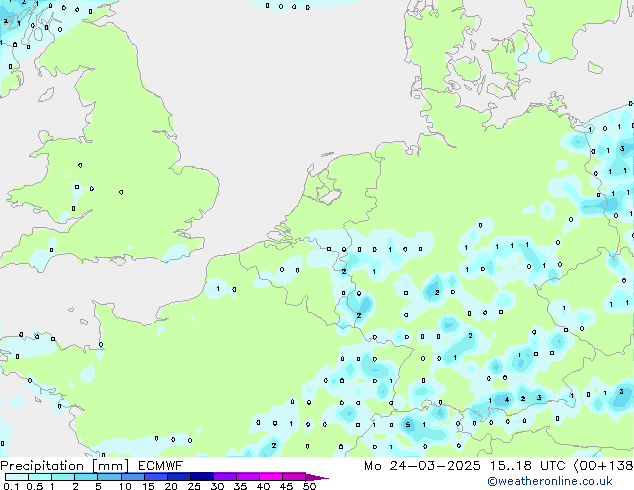This screenshot has width=634, height=490.
Task: Click the 25–30 mm navy legend swatch
Action: (201, 477)
